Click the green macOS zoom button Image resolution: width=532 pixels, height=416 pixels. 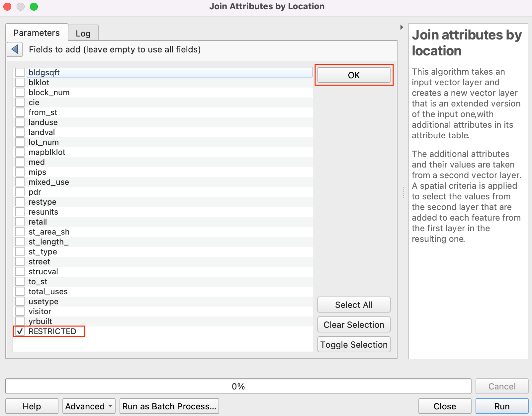pyautogui.click(x=34, y=7)
